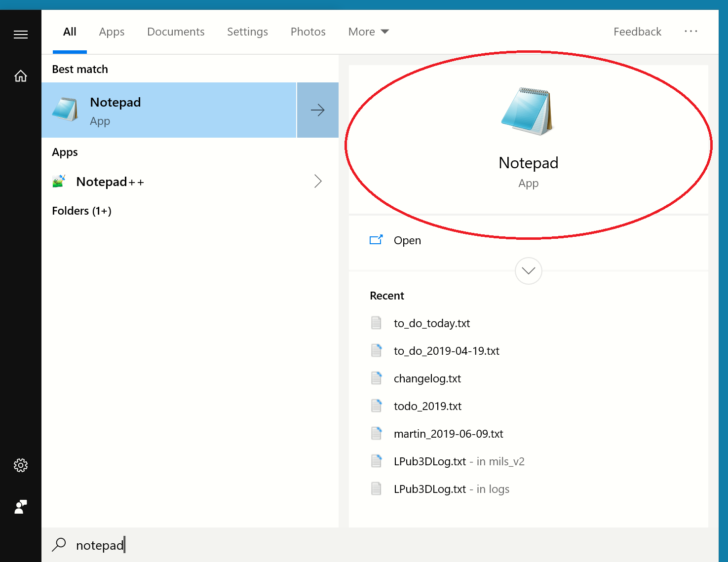Click the search magnifier icon
This screenshot has width=728, height=562.
(x=59, y=545)
